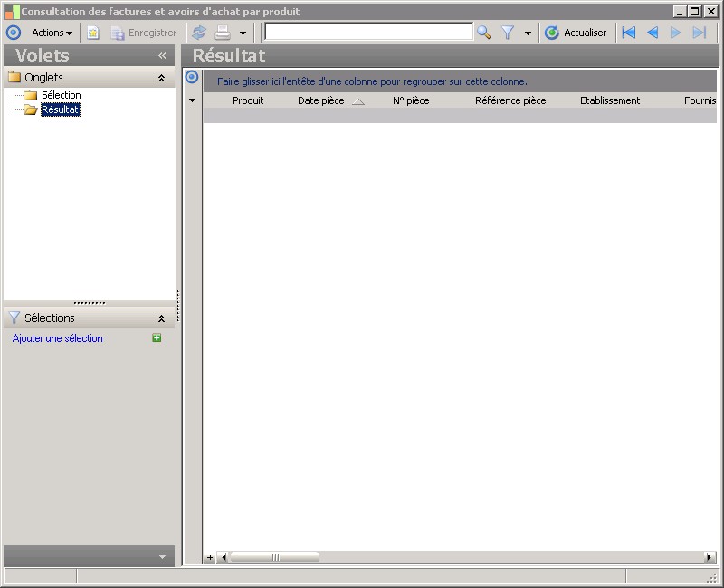The image size is (724, 588).
Task: Collapse the Volets panel with double chevron
Action: (162, 56)
